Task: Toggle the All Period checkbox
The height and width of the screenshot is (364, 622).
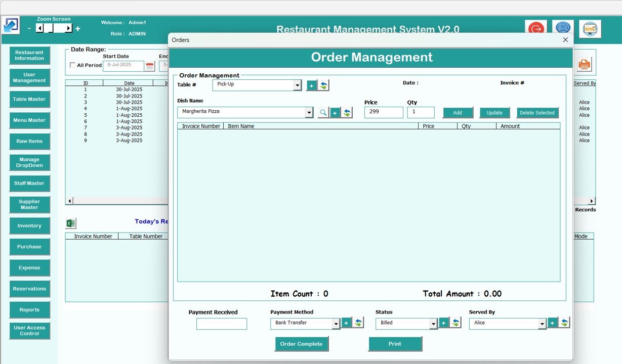Action: [x=72, y=65]
